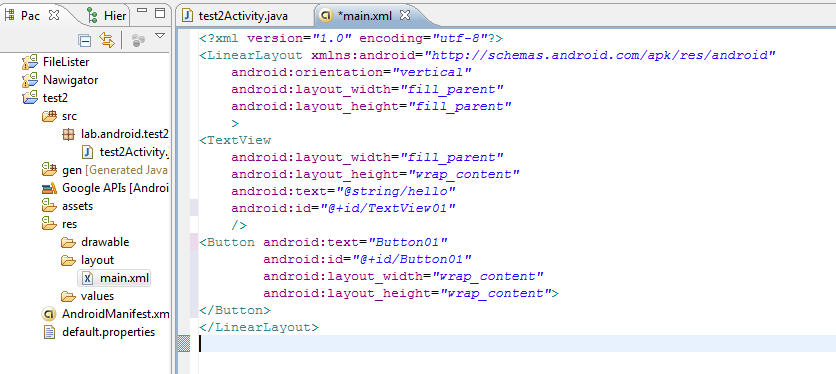The image size is (836, 374).
Task: Click the test2 open project icon
Action: point(30,98)
